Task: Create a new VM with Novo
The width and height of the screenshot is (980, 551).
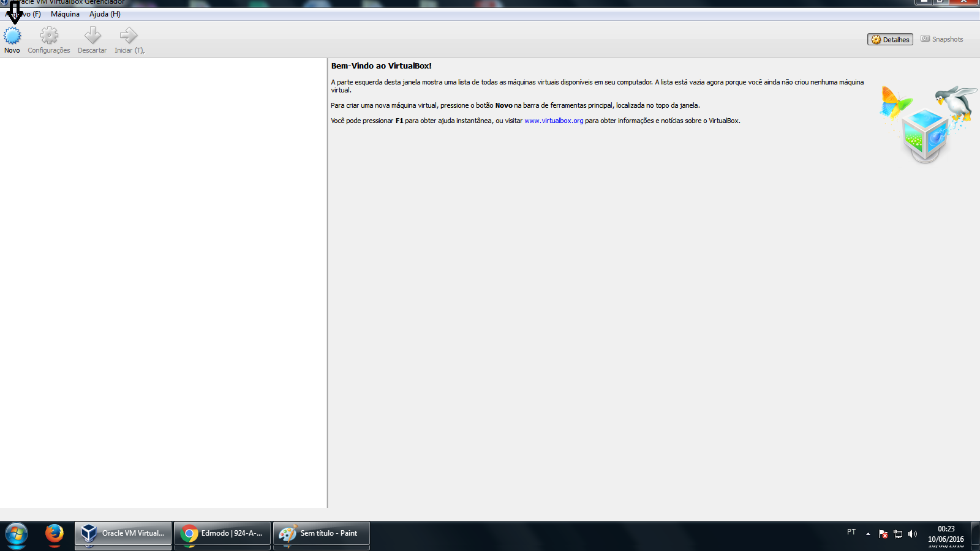Action: [12, 40]
